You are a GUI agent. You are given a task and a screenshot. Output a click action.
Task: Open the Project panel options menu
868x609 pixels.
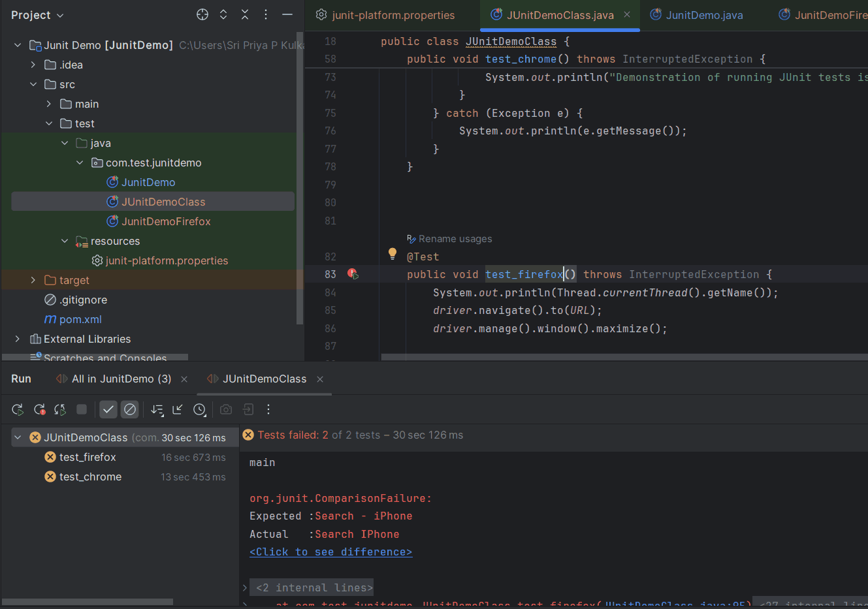266,14
